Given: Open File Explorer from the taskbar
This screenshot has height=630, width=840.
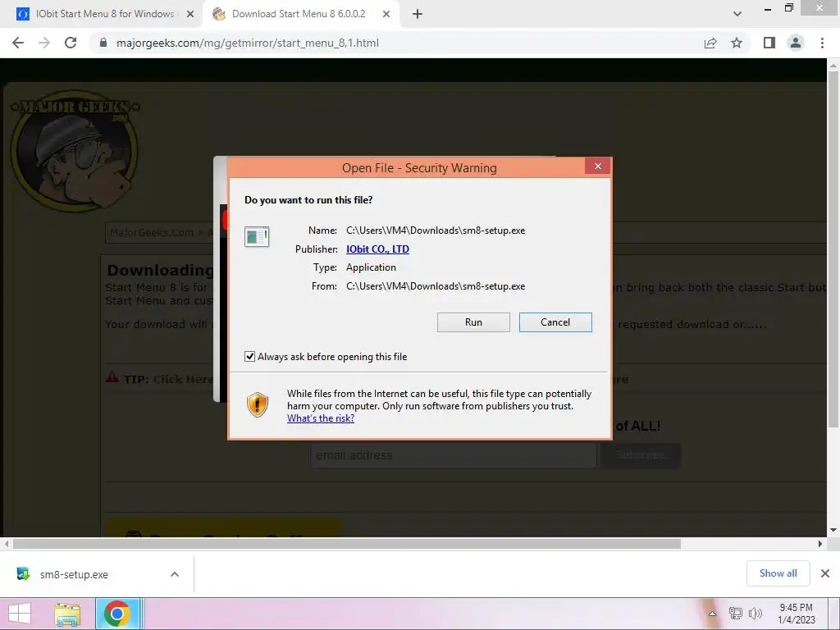Looking at the screenshot, I should (x=67, y=614).
